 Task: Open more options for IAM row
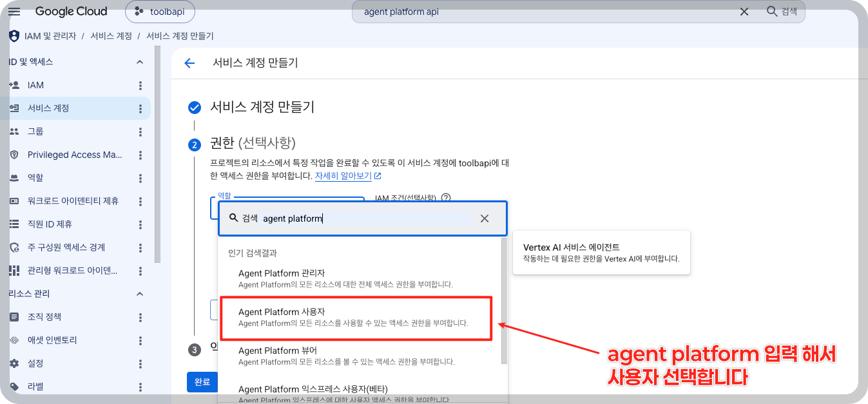coord(140,85)
